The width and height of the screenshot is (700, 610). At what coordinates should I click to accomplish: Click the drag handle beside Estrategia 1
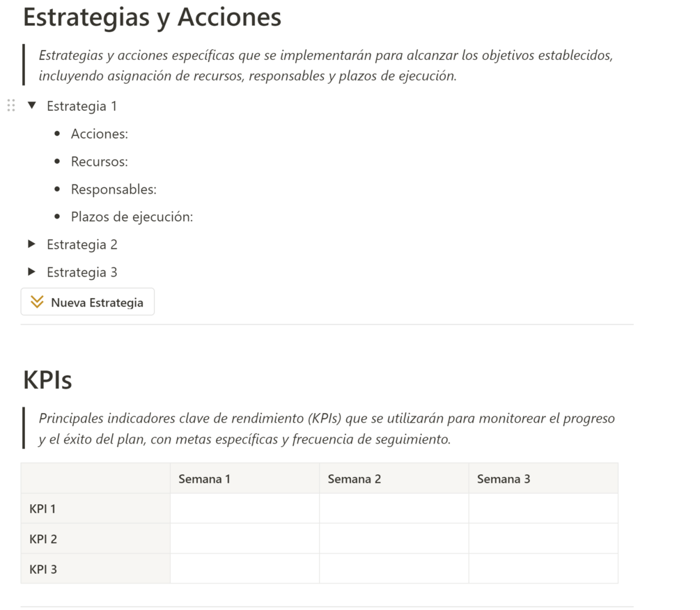tap(11, 106)
